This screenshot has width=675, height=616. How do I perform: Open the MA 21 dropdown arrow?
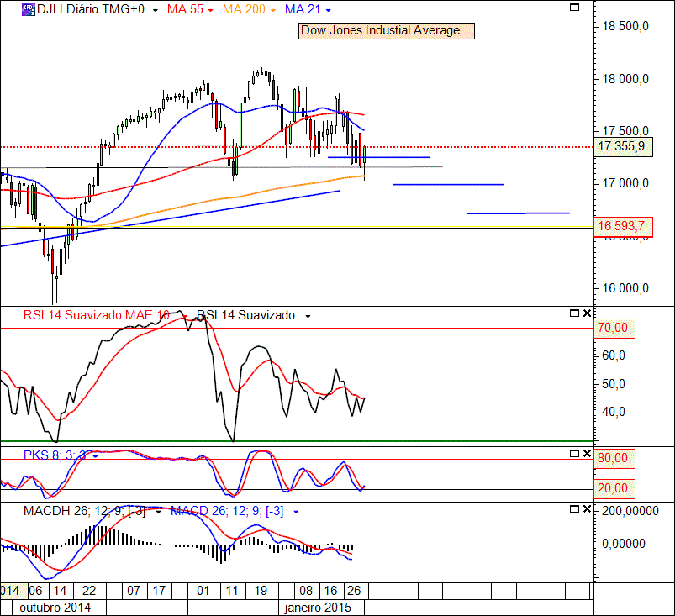[329, 10]
